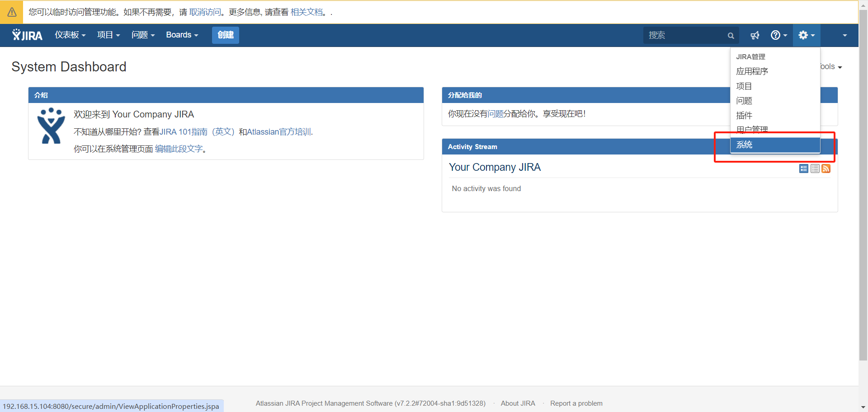The height and width of the screenshot is (412, 868).
Task: Open the Tools dropdown on dashboard
Action: coord(831,67)
